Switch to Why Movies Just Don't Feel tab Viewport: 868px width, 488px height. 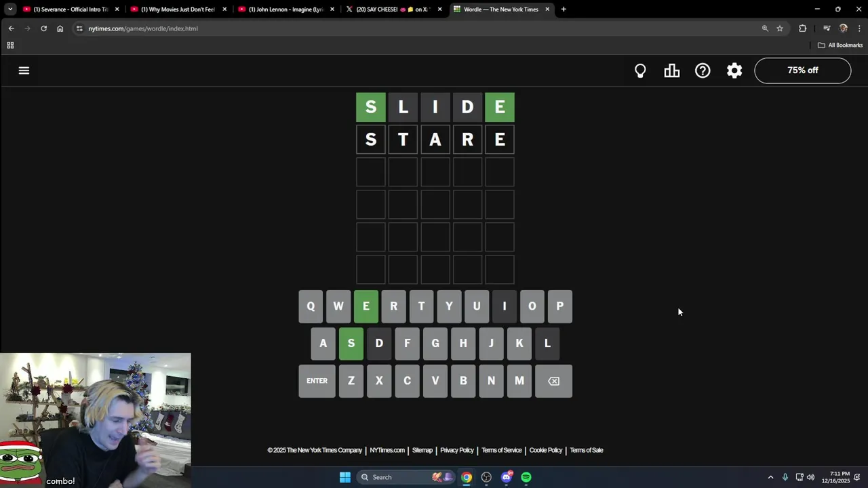(178, 9)
